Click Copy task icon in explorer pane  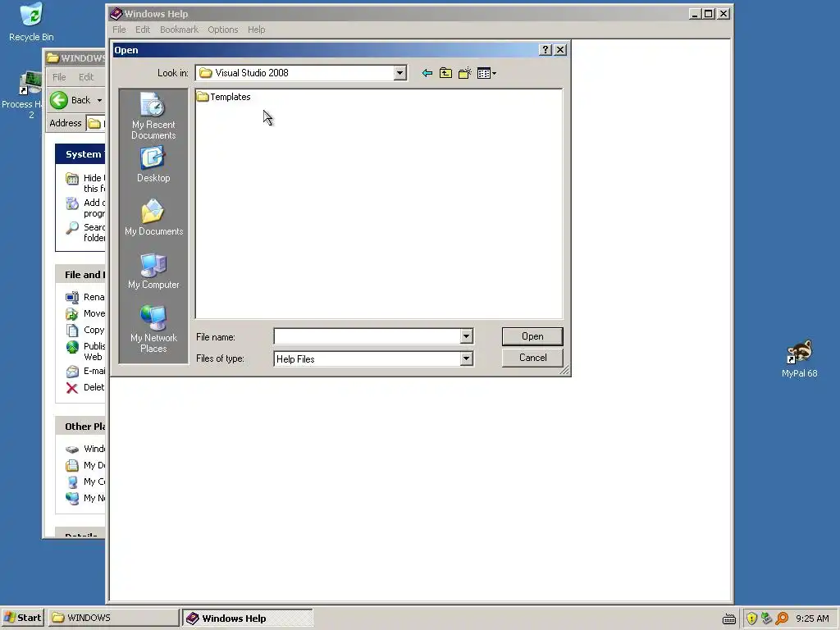(72, 330)
